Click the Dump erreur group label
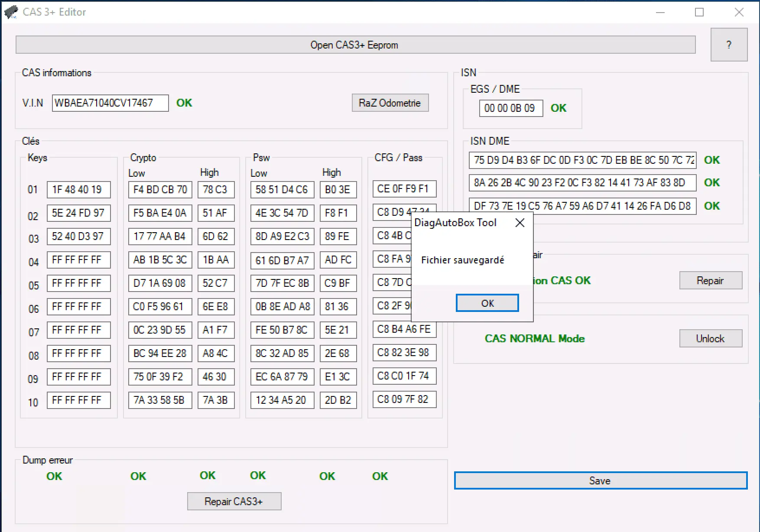This screenshot has height=532, width=760. [48, 460]
